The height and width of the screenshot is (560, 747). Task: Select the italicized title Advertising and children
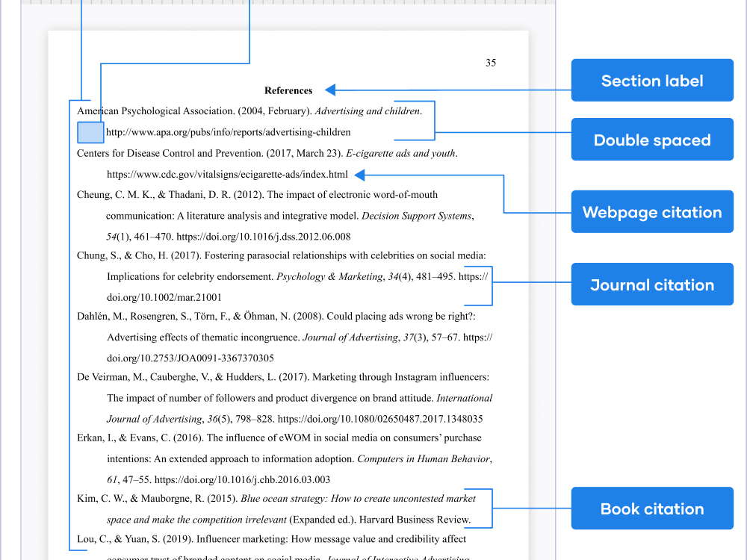pos(368,110)
